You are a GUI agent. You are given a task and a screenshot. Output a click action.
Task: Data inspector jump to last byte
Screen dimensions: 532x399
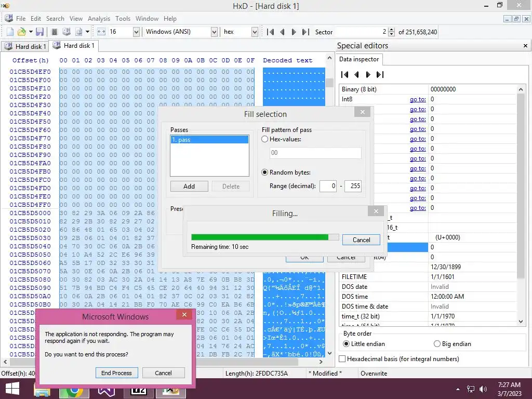(x=380, y=75)
